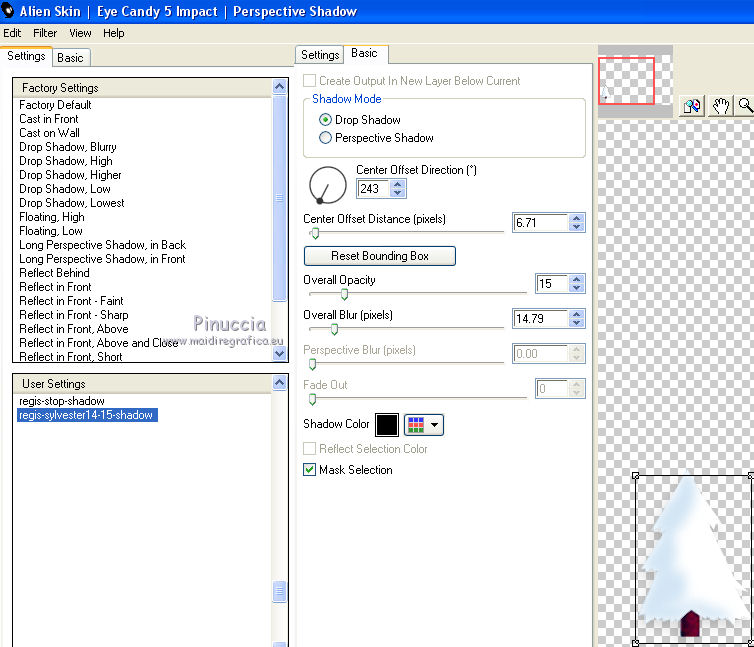The height and width of the screenshot is (647, 754).
Task: Click the direction dial for Center Offset
Action: [x=327, y=185]
